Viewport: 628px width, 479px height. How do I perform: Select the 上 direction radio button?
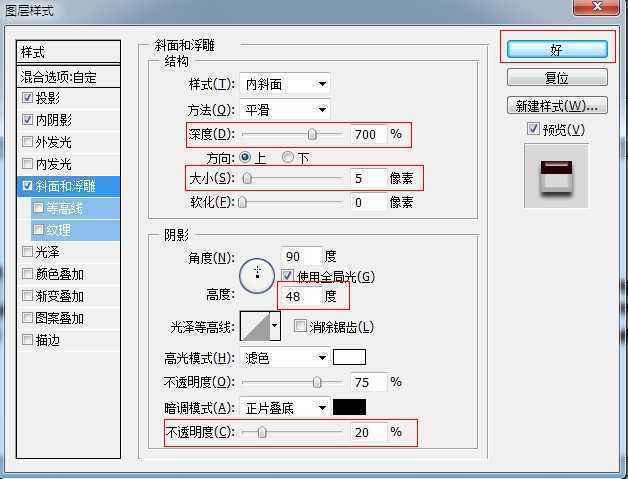tap(245, 157)
